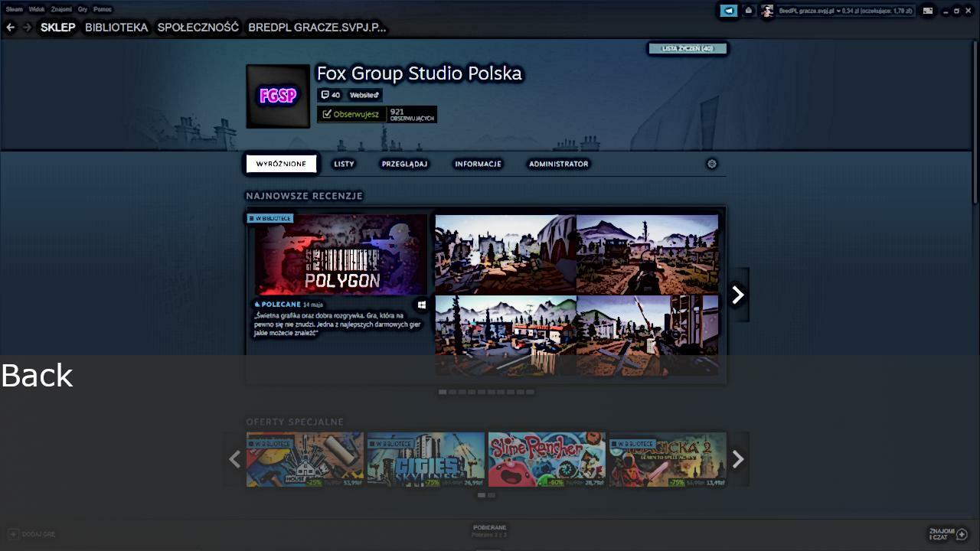Show next featured review with right chevron
The height and width of the screenshot is (551, 980).
click(738, 295)
